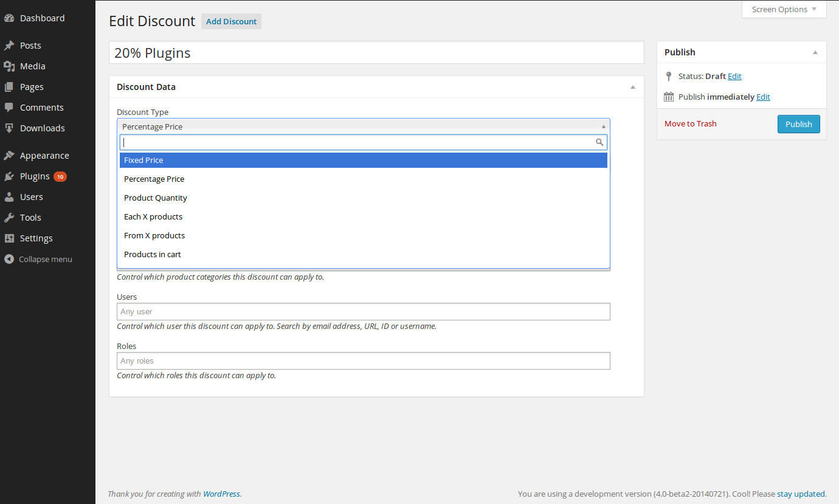Focus the Any user input field
The image size is (839, 504).
363,312
